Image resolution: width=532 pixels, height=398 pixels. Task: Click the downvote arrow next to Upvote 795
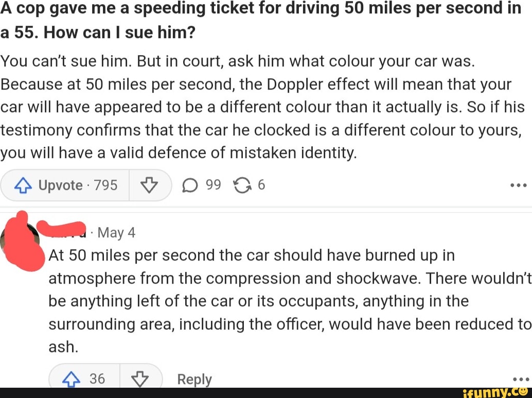150,185
